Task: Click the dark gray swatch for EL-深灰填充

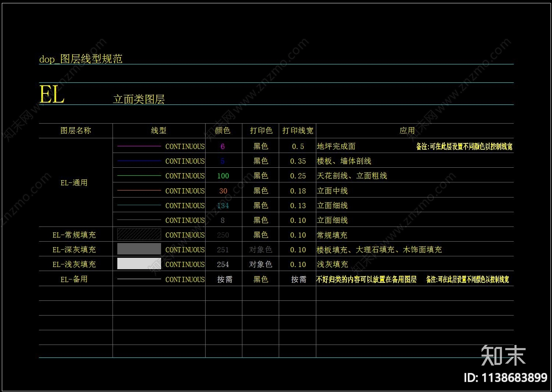Action: pyautogui.click(x=139, y=249)
